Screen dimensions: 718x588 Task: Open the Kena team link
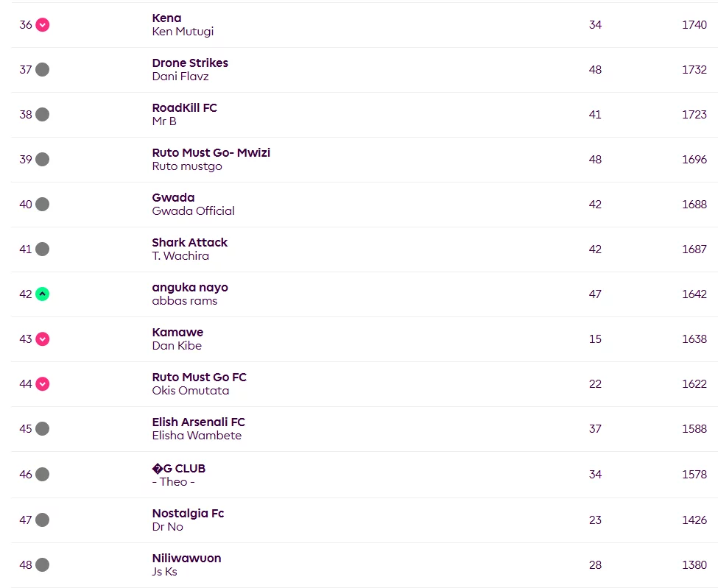click(166, 18)
